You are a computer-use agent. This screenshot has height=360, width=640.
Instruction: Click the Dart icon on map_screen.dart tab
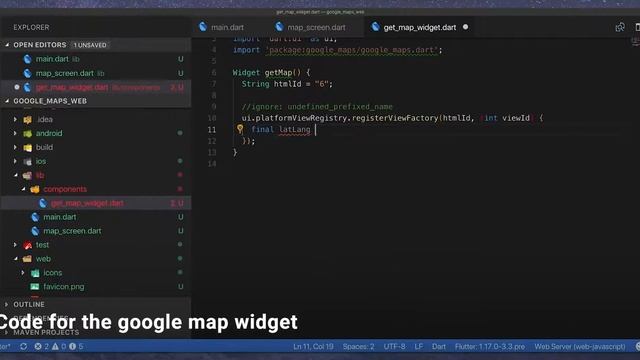click(279, 27)
